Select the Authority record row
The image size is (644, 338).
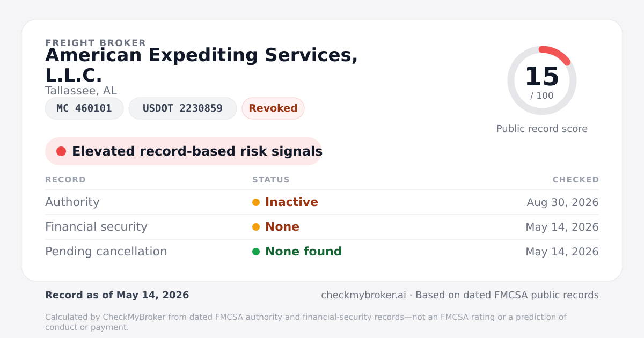coord(322,202)
